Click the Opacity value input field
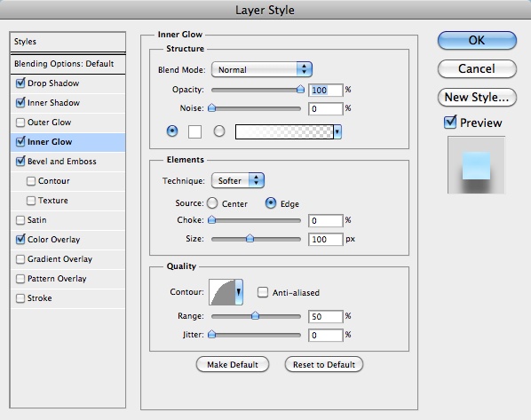The image size is (531, 420). pyautogui.click(x=326, y=90)
